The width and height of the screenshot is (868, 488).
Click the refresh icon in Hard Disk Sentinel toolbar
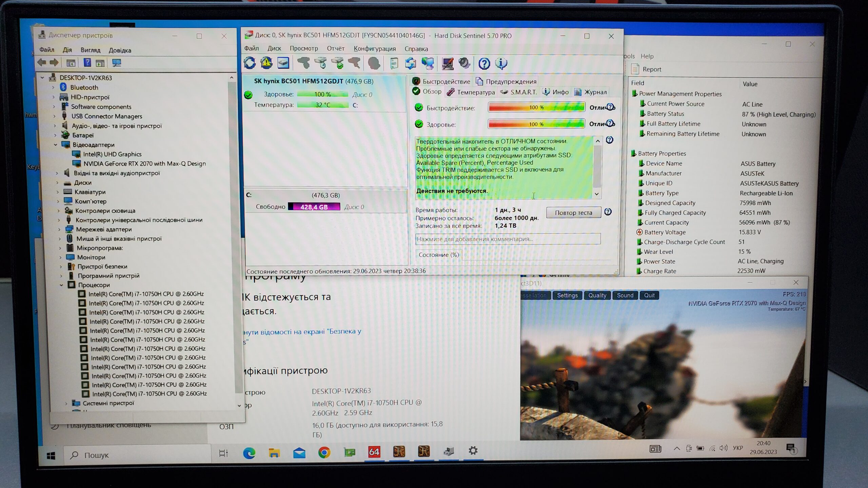(250, 63)
